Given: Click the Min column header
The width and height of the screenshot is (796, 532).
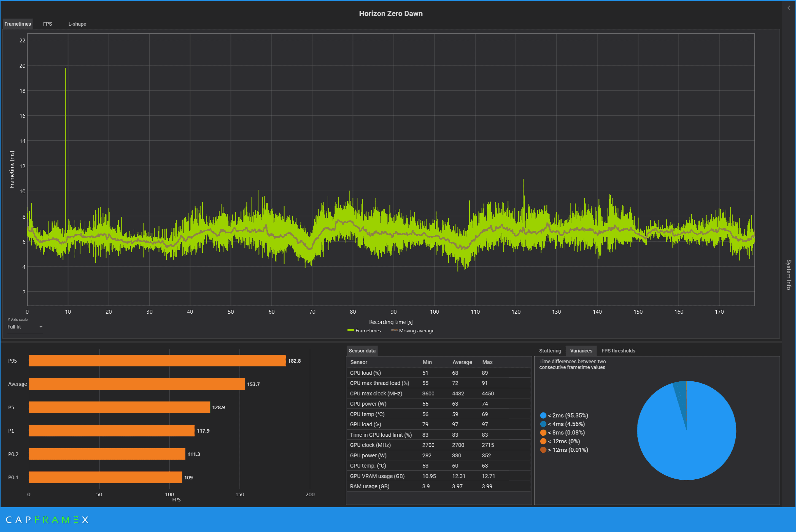Looking at the screenshot, I should (427, 362).
